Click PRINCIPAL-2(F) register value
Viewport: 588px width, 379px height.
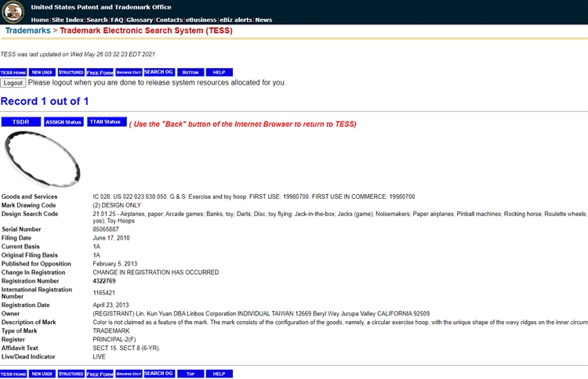pyautogui.click(x=114, y=339)
